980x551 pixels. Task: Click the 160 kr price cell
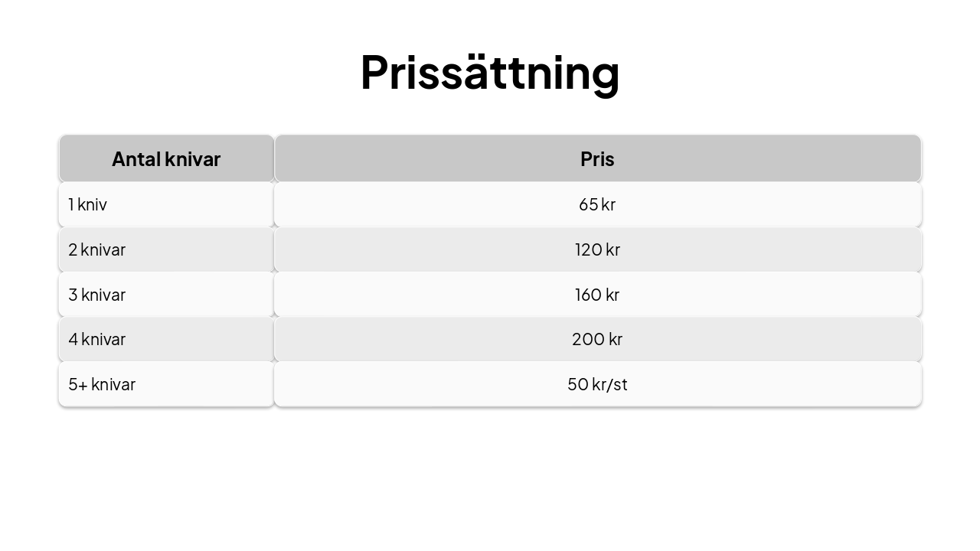597,295
